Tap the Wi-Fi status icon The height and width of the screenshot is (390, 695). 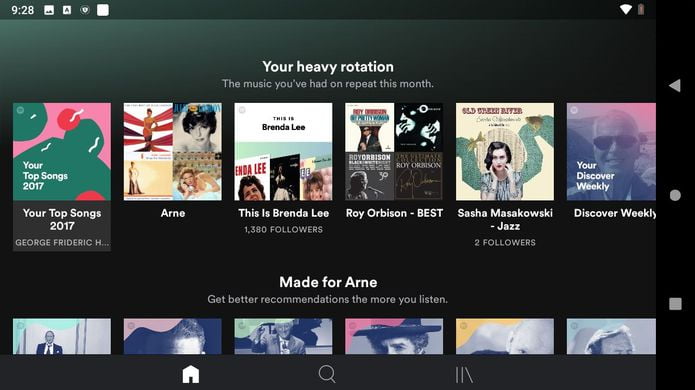[625, 9]
